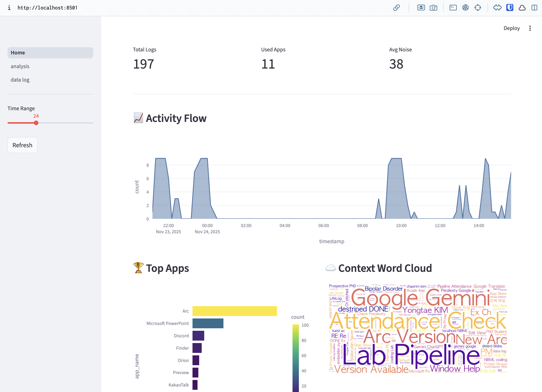Click the Bitwarden shield extension icon
This screenshot has height=392, width=542.
click(510, 8)
